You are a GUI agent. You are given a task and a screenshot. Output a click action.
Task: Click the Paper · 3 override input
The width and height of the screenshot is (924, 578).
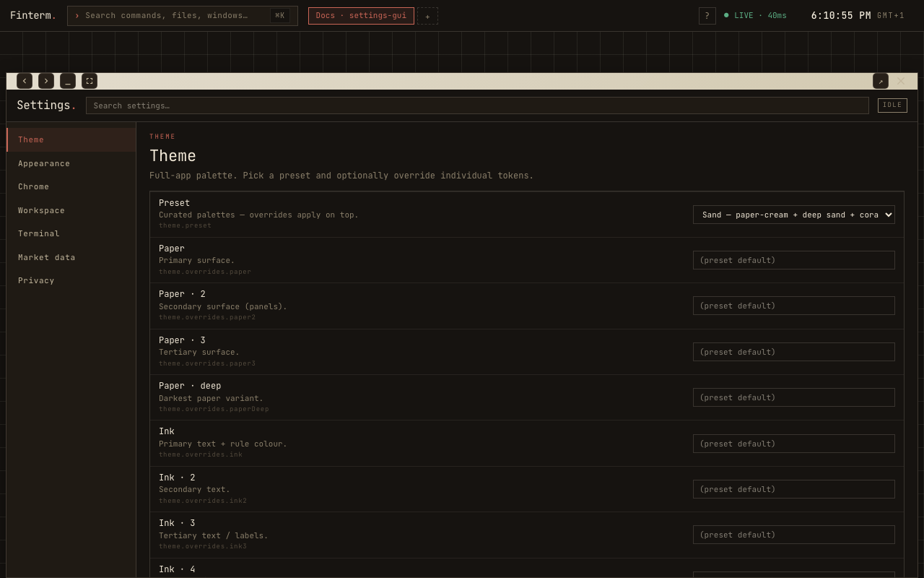pos(794,352)
